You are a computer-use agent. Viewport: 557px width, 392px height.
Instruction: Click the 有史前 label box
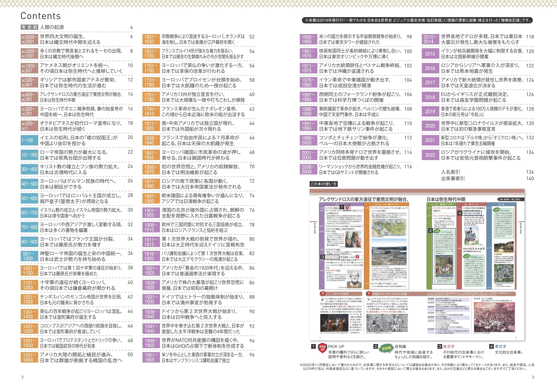[29, 27]
